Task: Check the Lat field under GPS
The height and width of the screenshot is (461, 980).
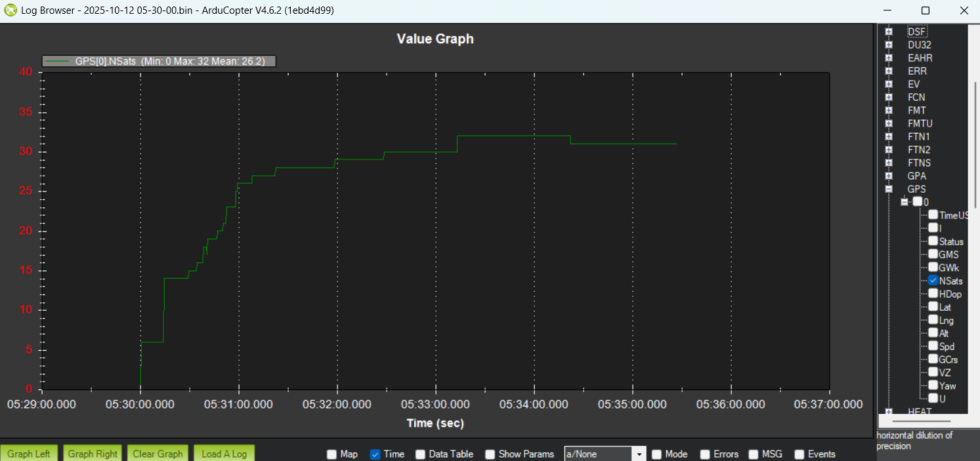Action: [933, 306]
